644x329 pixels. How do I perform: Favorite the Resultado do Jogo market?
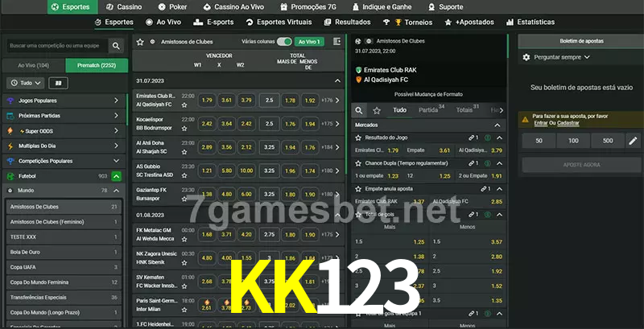tap(358, 138)
